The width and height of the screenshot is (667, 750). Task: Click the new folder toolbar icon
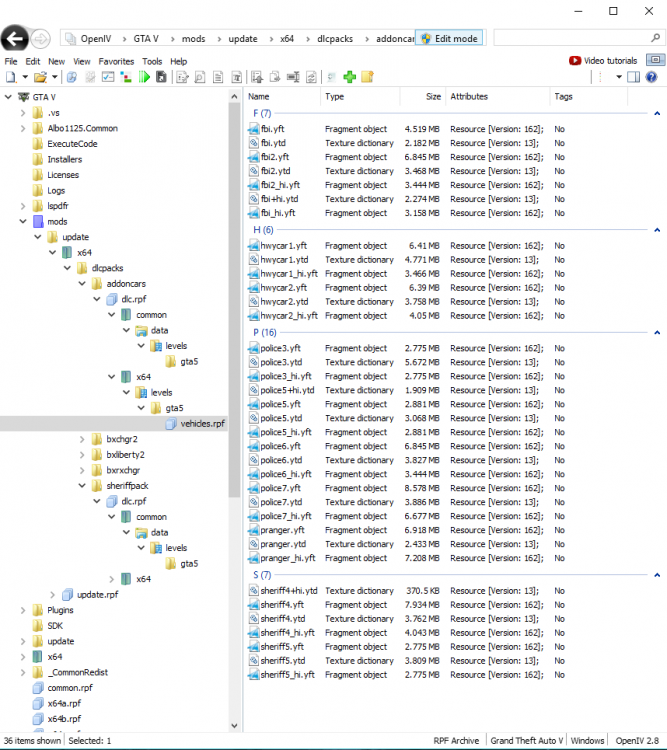click(x=367, y=77)
